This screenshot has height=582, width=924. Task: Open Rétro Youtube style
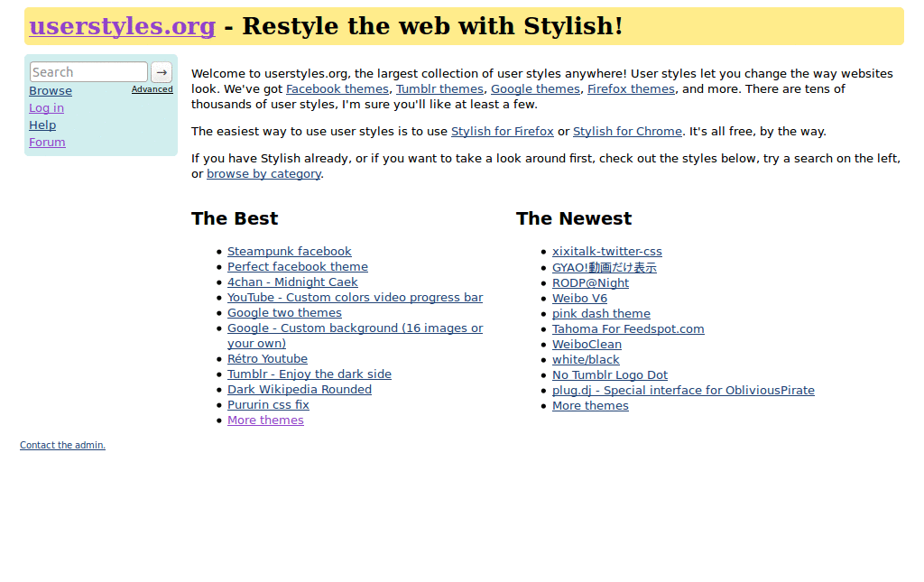pos(267,359)
